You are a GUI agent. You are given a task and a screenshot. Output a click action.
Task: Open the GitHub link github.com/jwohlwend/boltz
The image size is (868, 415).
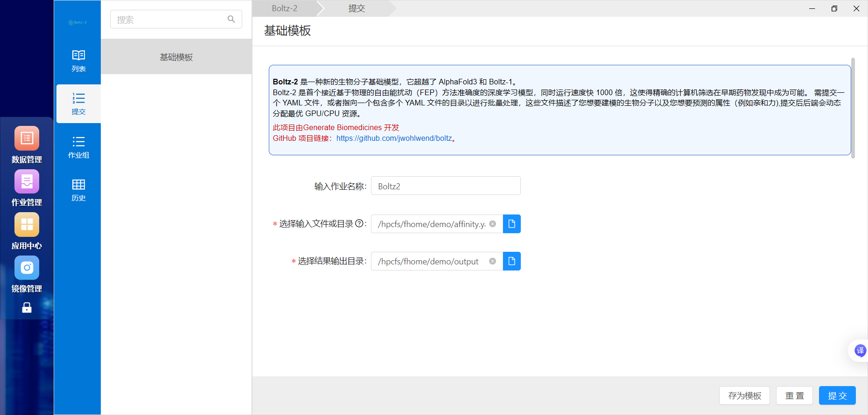tap(394, 138)
